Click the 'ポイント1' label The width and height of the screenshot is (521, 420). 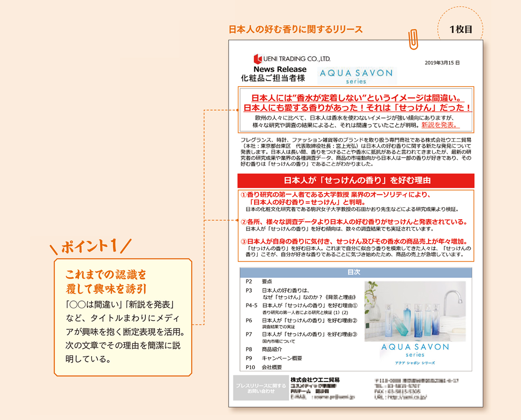90,246
